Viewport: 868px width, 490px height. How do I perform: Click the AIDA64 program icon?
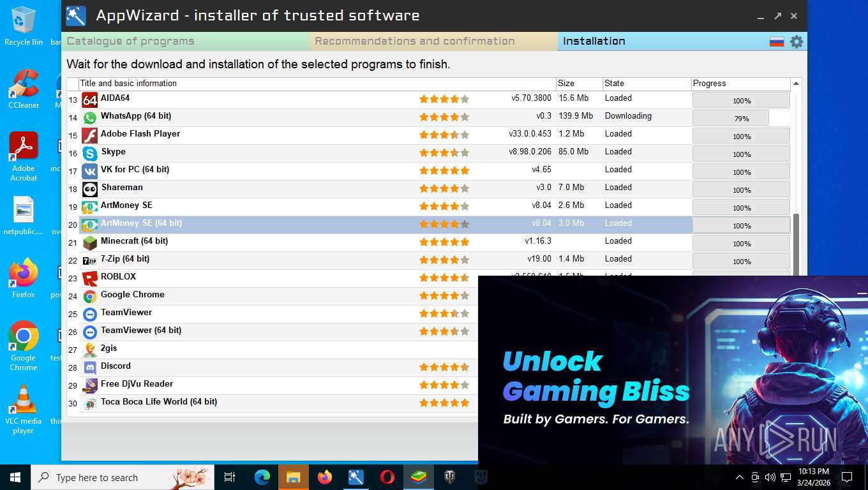tap(90, 100)
